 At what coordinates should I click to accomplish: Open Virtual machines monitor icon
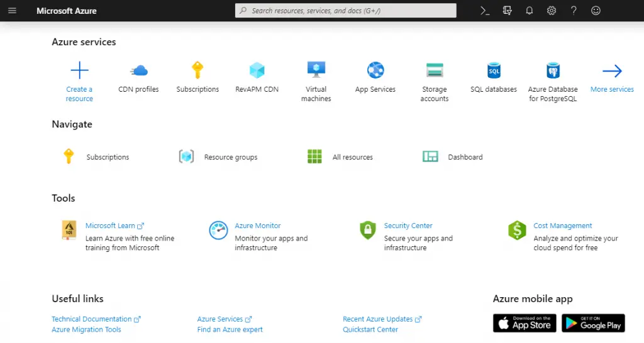coord(316,70)
